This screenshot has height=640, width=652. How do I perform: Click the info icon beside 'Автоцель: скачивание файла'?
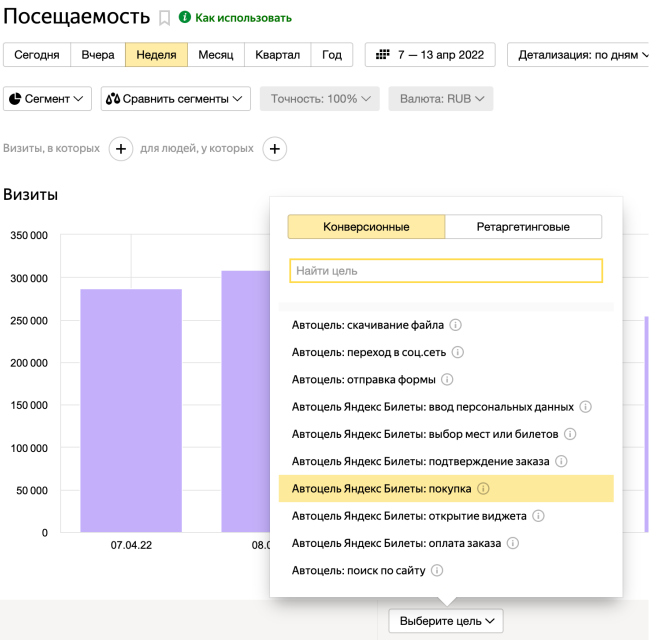pyautogui.click(x=455, y=325)
